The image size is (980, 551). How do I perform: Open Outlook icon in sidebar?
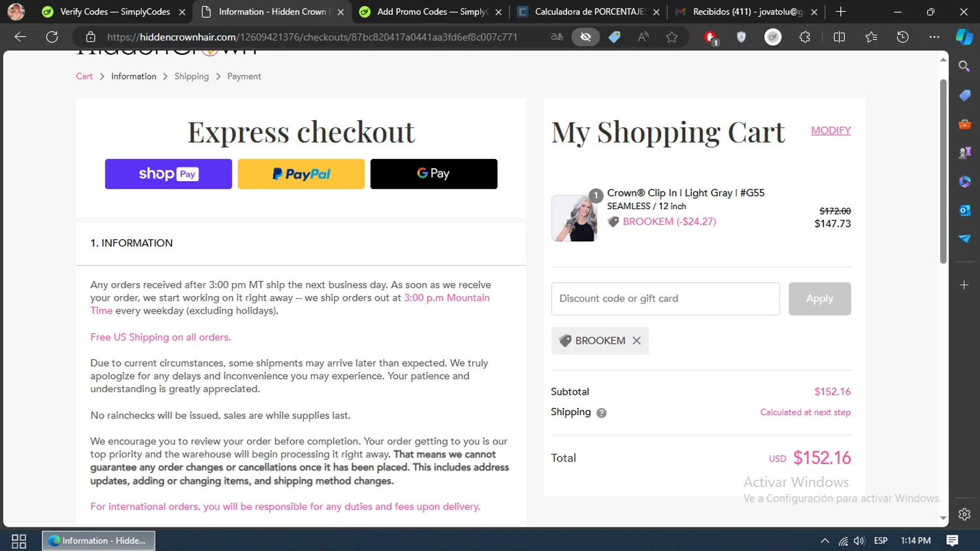coord(964,210)
